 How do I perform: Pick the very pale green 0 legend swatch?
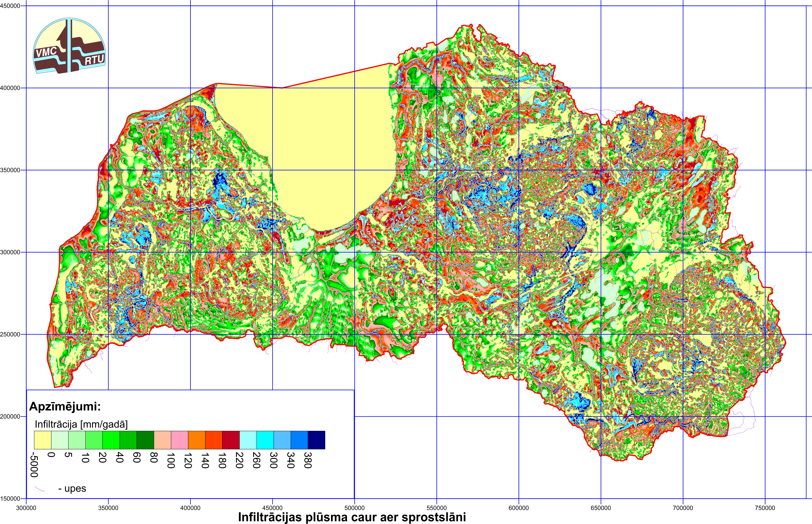coord(60,440)
